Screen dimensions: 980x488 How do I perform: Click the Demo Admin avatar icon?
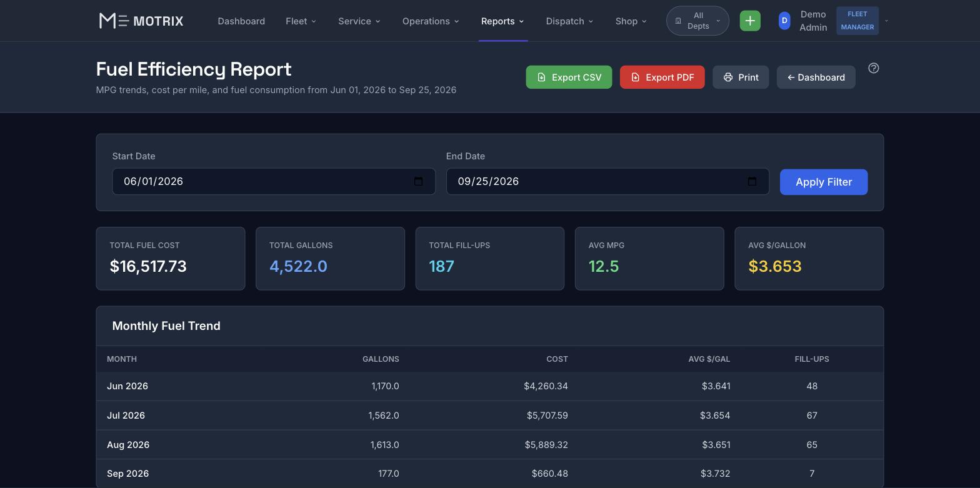784,21
